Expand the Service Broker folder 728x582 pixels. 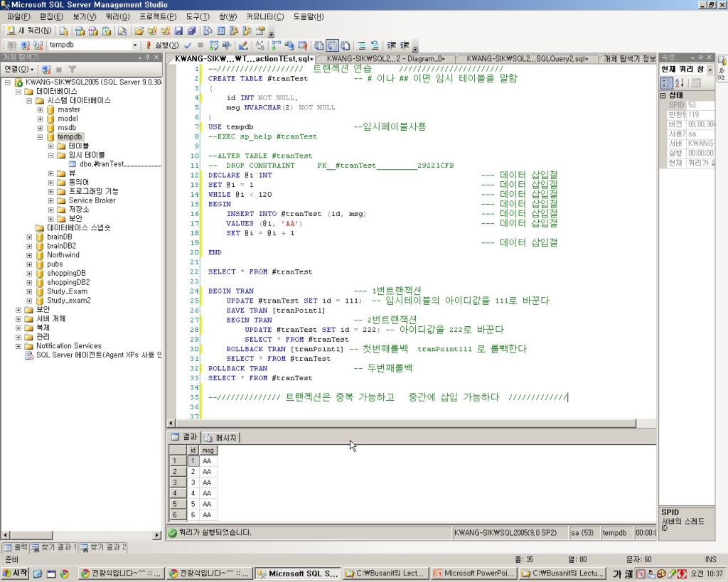[x=51, y=201]
